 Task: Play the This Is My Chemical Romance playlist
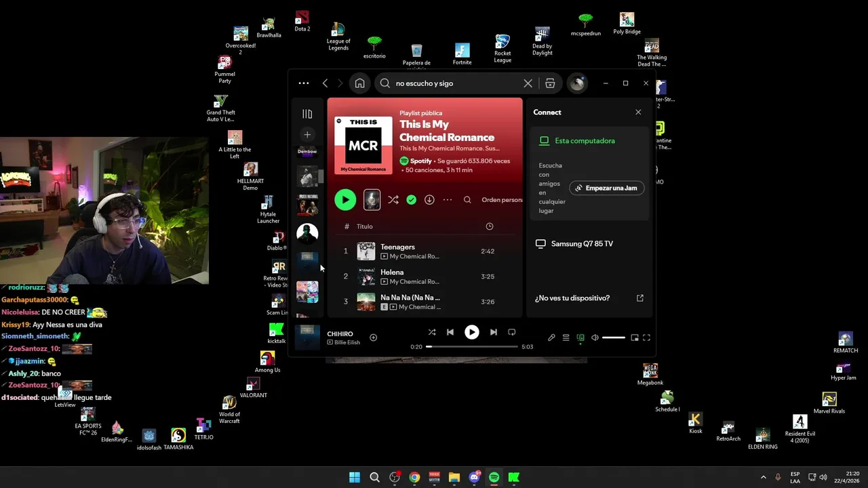(x=345, y=200)
